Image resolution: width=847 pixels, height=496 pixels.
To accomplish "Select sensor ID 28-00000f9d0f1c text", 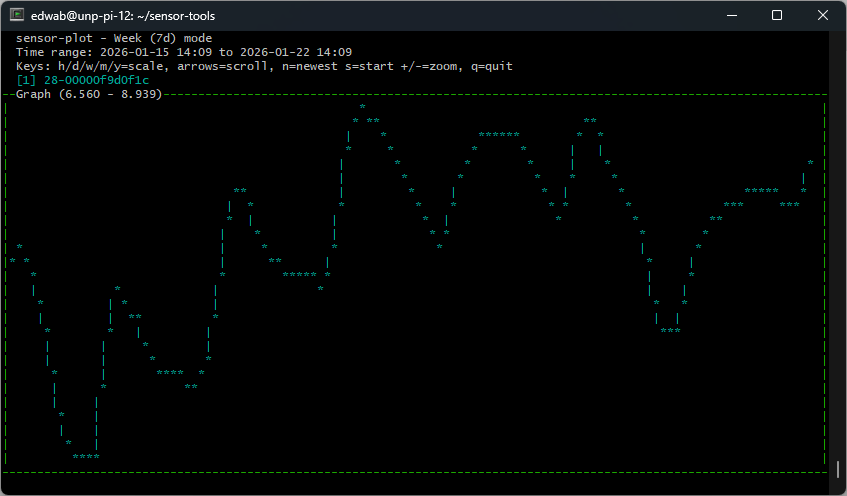I will [96, 80].
